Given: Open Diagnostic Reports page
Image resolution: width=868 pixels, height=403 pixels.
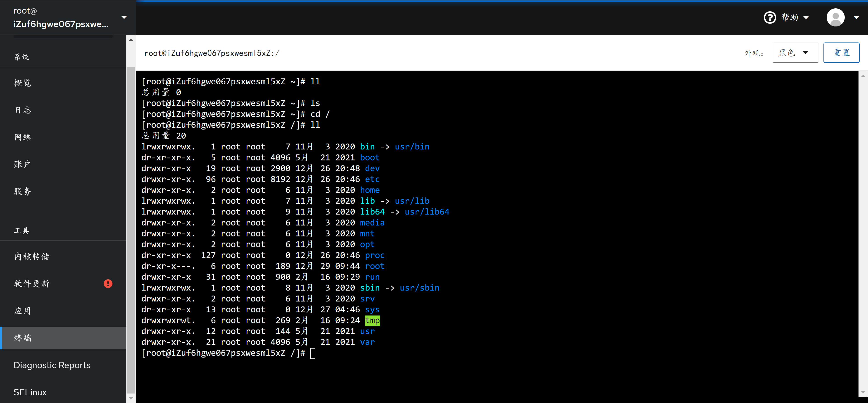Looking at the screenshot, I should coord(52,365).
